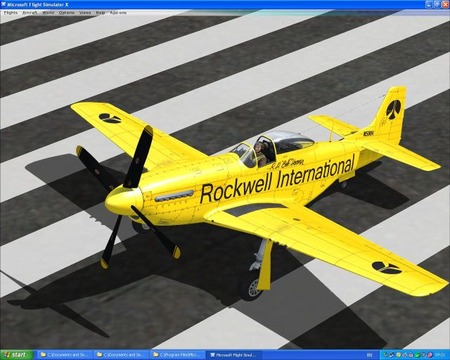Image resolution: width=450 pixels, height=360 pixels.
Task: Select Microsoft Flight Simulator taskbar button
Action: (234, 355)
